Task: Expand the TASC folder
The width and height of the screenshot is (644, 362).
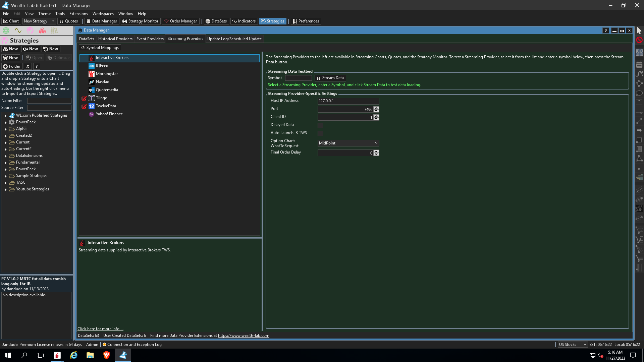Action: tap(6, 183)
